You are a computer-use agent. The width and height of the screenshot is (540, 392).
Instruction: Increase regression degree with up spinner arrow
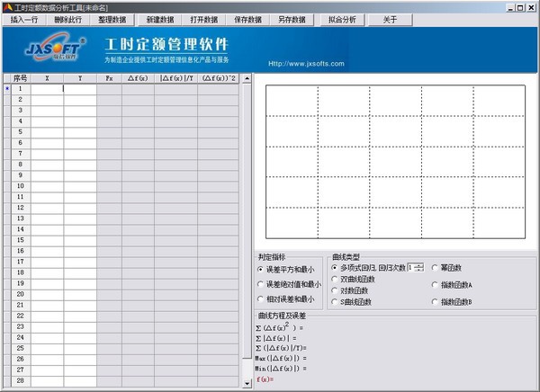coord(419,265)
